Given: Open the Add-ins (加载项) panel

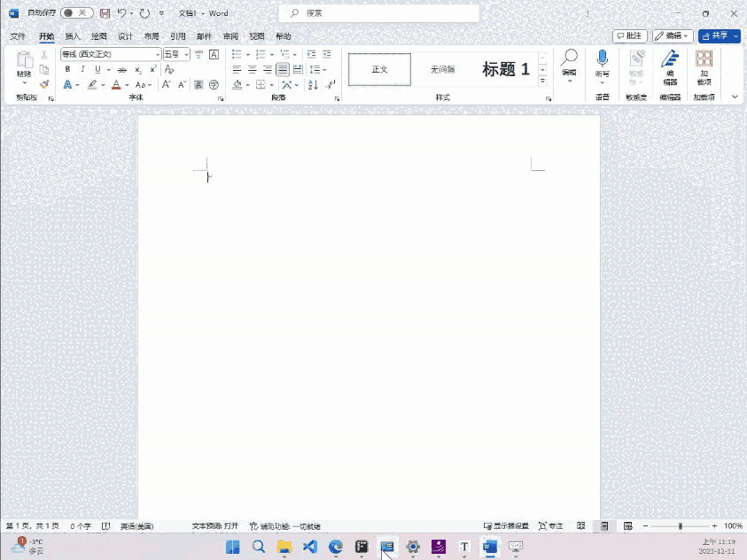Looking at the screenshot, I should tap(704, 65).
